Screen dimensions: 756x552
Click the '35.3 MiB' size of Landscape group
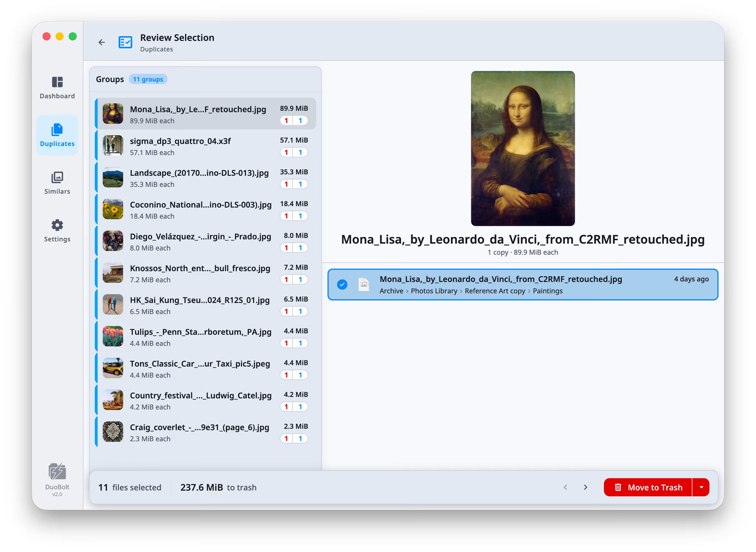[294, 172]
